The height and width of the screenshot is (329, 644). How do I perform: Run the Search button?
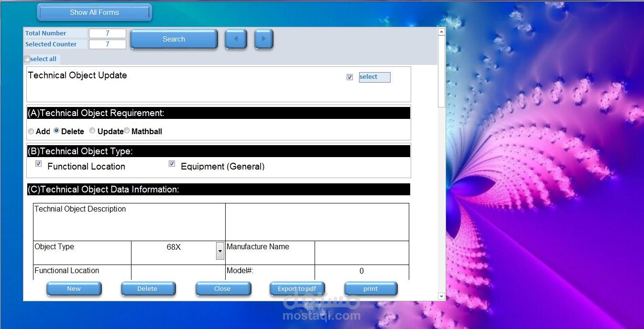tap(174, 39)
